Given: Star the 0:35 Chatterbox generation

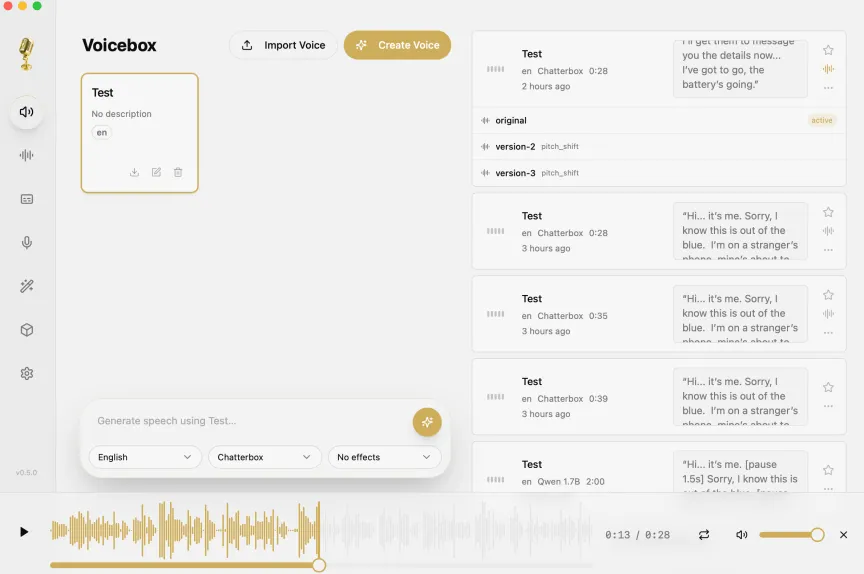Looking at the screenshot, I should [x=828, y=295].
